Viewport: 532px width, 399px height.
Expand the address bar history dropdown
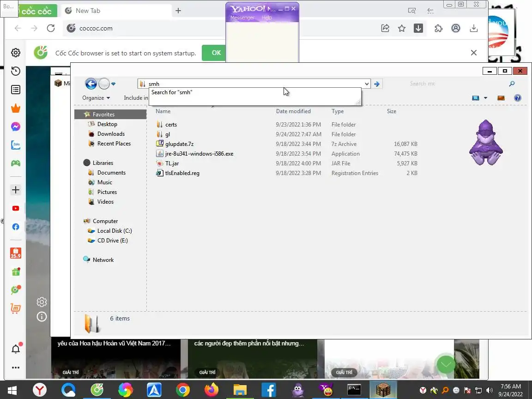[x=366, y=84]
